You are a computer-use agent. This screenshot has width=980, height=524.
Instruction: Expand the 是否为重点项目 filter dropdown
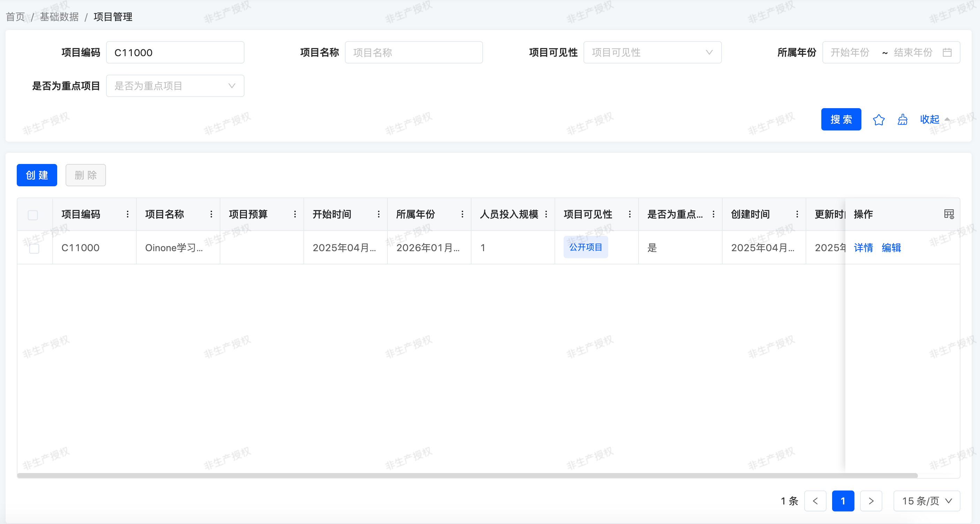[x=175, y=86]
